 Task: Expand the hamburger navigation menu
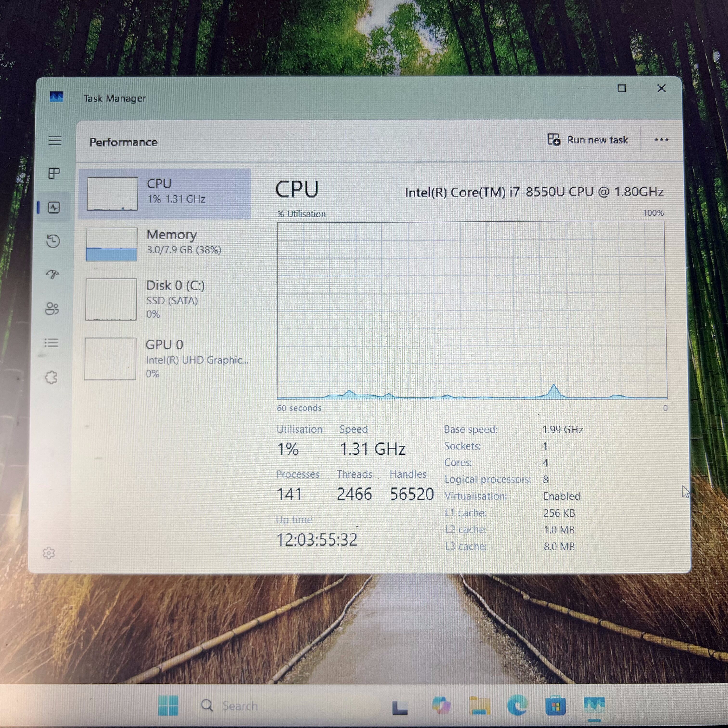tap(55, 141)
